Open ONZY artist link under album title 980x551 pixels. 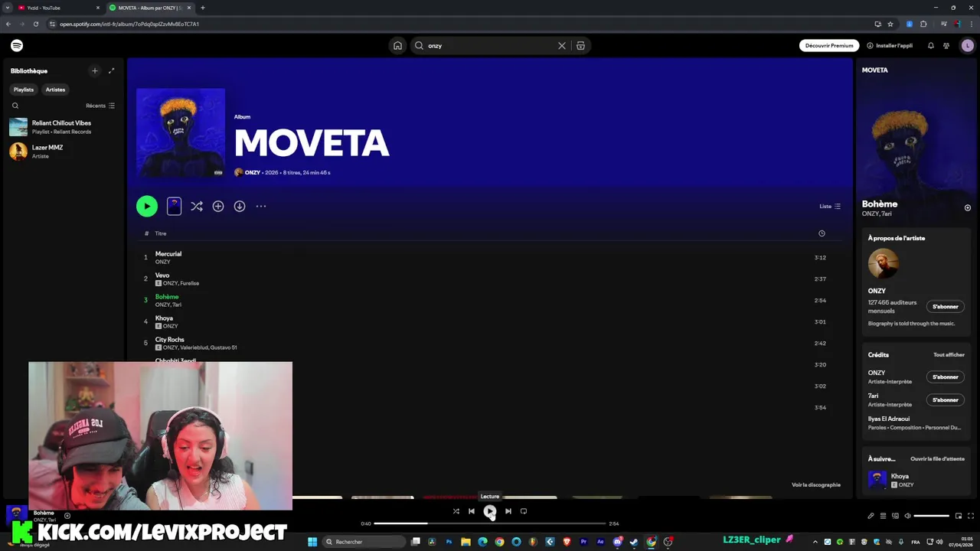[252, 173]
